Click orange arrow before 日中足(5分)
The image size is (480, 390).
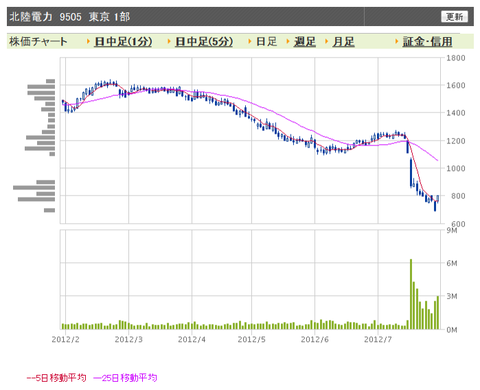[169, 41]
